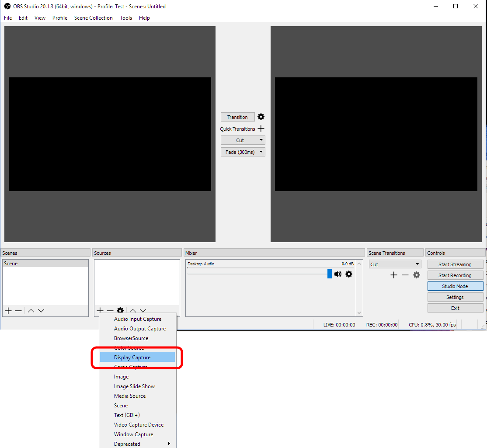Click mixer scrollbar down arrow
This screenshot has width=487, height=448.
click(x=359, y=313)
